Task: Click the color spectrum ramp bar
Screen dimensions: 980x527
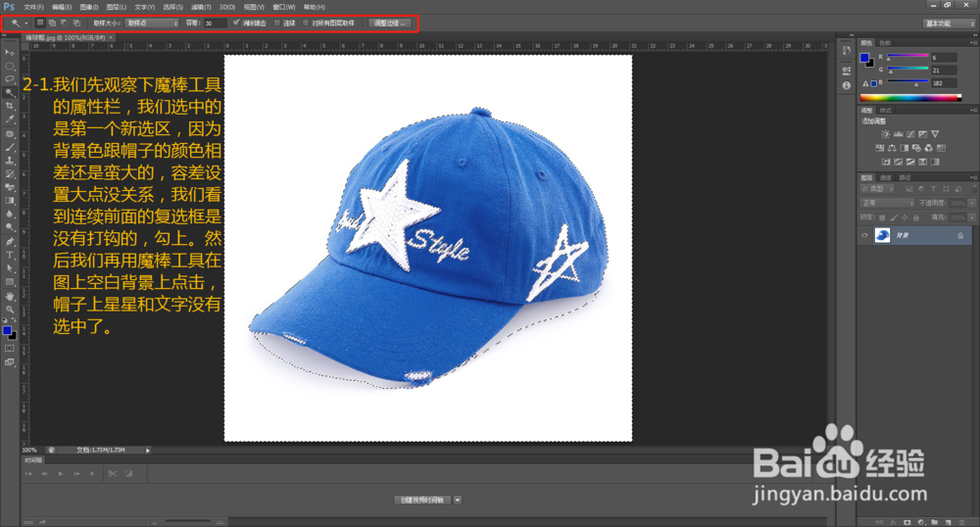Action: coord(910,97)
